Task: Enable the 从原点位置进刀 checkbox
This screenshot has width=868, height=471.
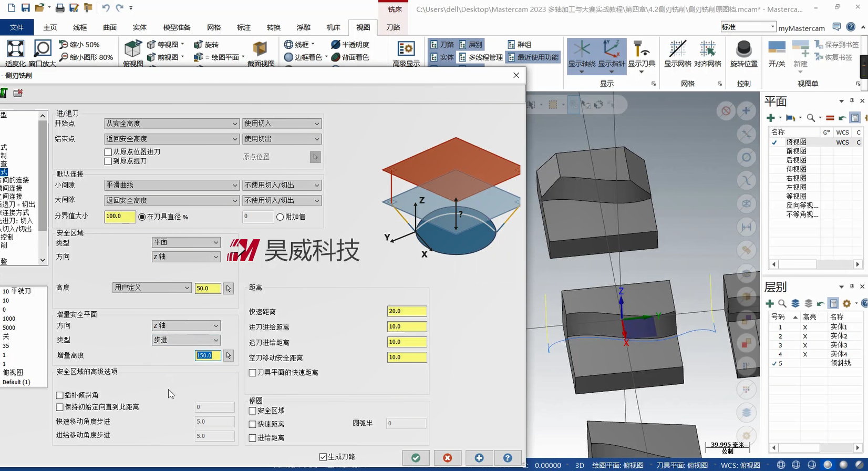Action: pyautogui.click(x=108, y=152)
